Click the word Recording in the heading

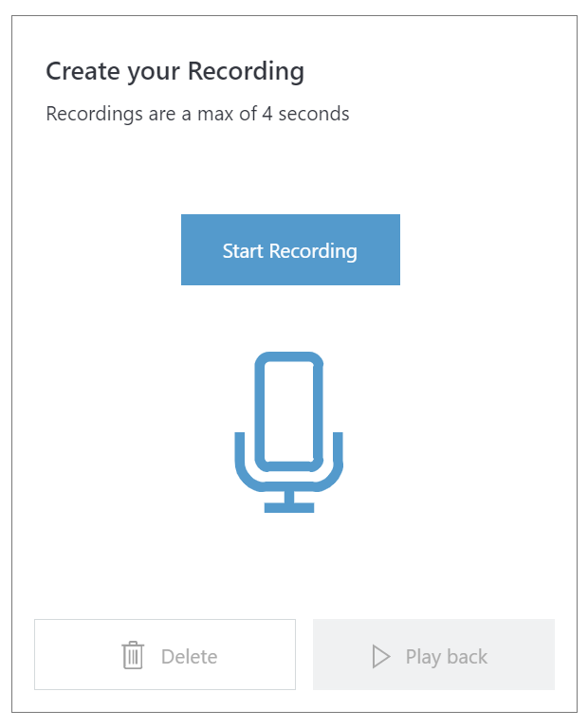[246, 72]
